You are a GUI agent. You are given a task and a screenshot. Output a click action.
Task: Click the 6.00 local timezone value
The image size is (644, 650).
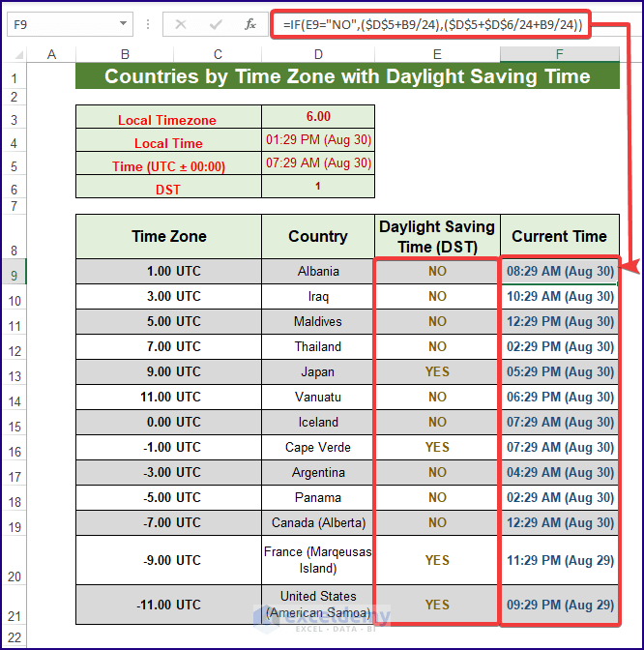point(318,117)
